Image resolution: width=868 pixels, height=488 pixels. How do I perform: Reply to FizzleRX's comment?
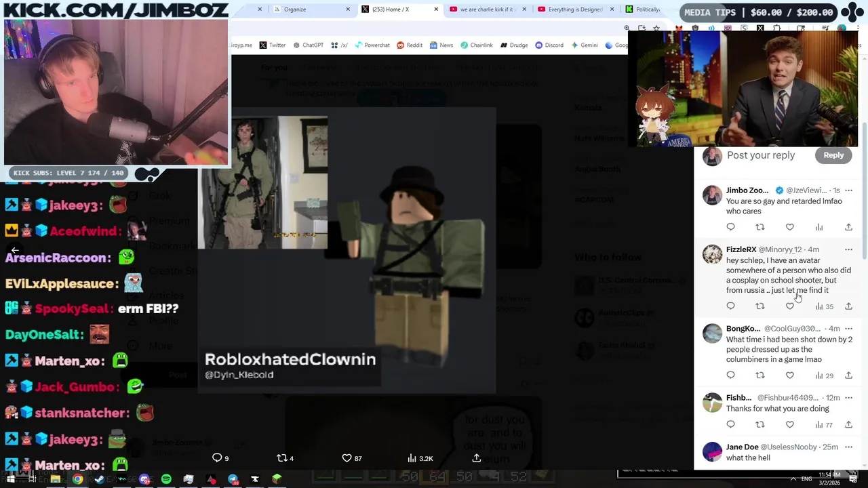pos(730,306)
